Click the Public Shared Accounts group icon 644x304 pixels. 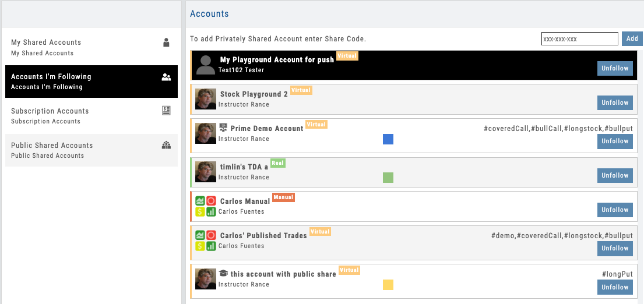click(x=166, y=145)
